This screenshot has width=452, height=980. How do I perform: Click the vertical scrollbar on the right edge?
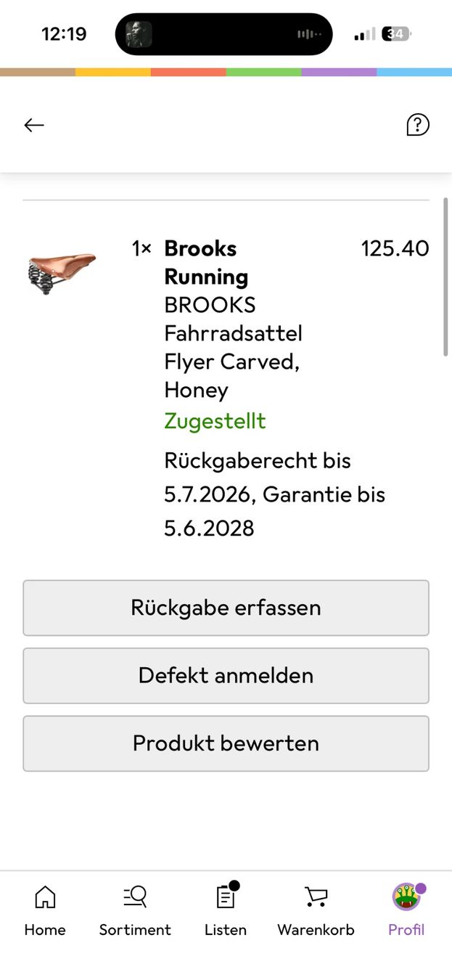click(445, 277)
